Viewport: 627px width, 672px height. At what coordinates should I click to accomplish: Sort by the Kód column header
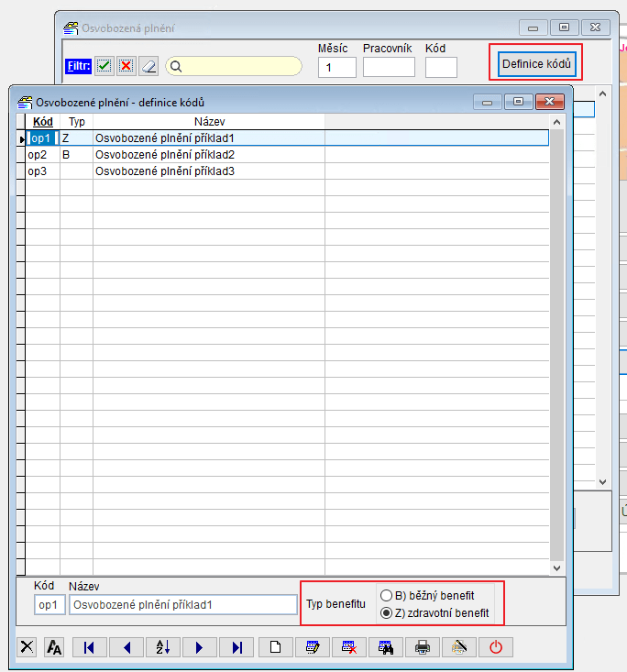pyautogui.click(x=43, y=122)
